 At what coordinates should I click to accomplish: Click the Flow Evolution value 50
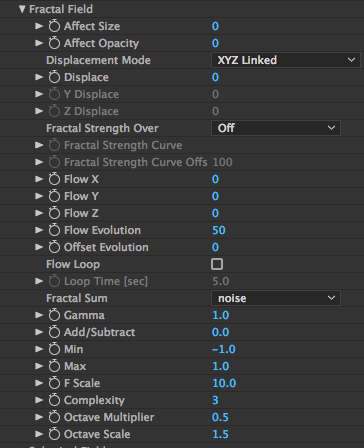click(219, 230)
